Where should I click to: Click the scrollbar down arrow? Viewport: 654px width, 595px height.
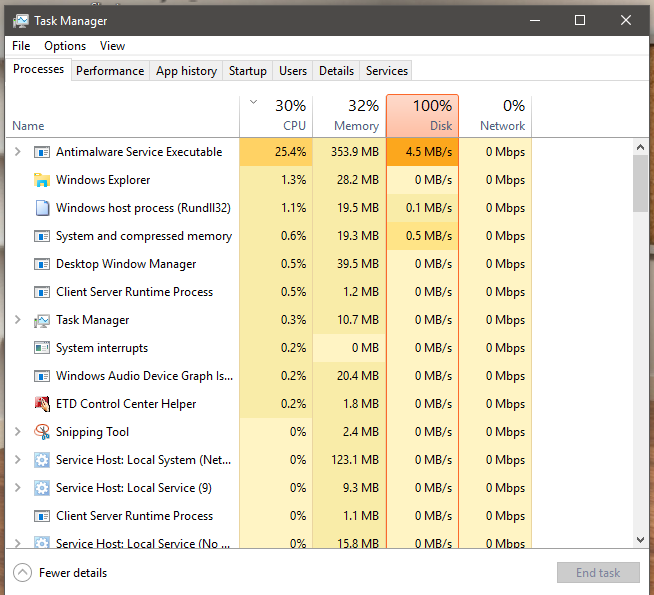click(x=641, y=540)
